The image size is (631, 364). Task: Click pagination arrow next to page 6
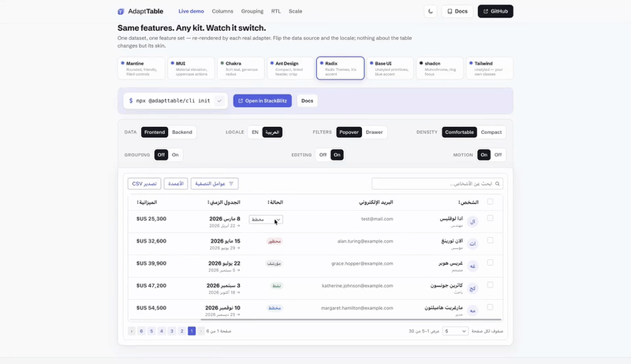point(132,331)
